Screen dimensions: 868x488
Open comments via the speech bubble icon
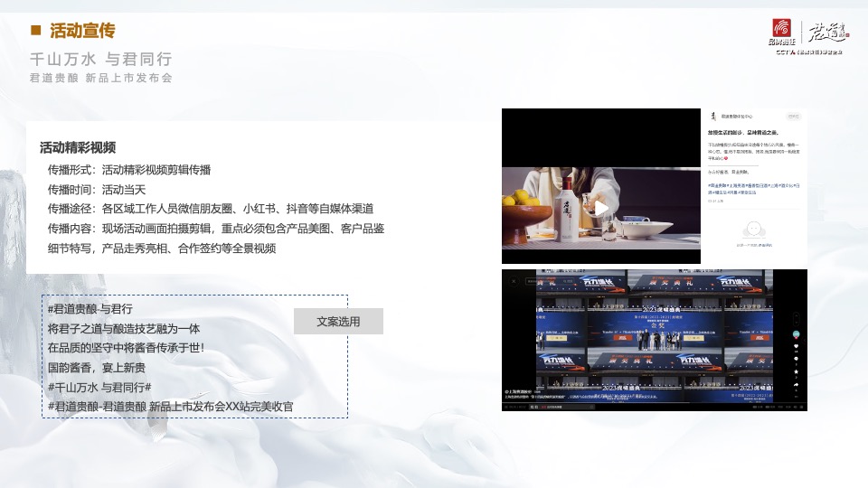coord(796,359)
